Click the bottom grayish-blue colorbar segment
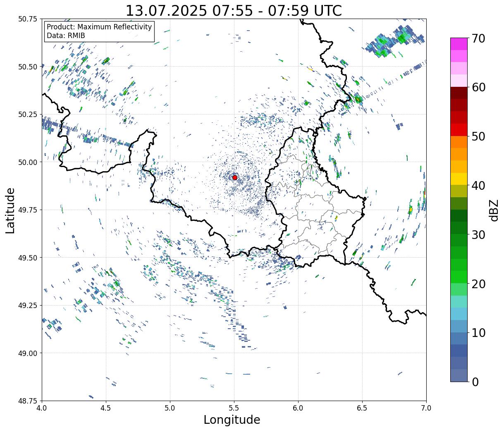The width and height of the screenshot is (504, 430). [x=459, y=375]
